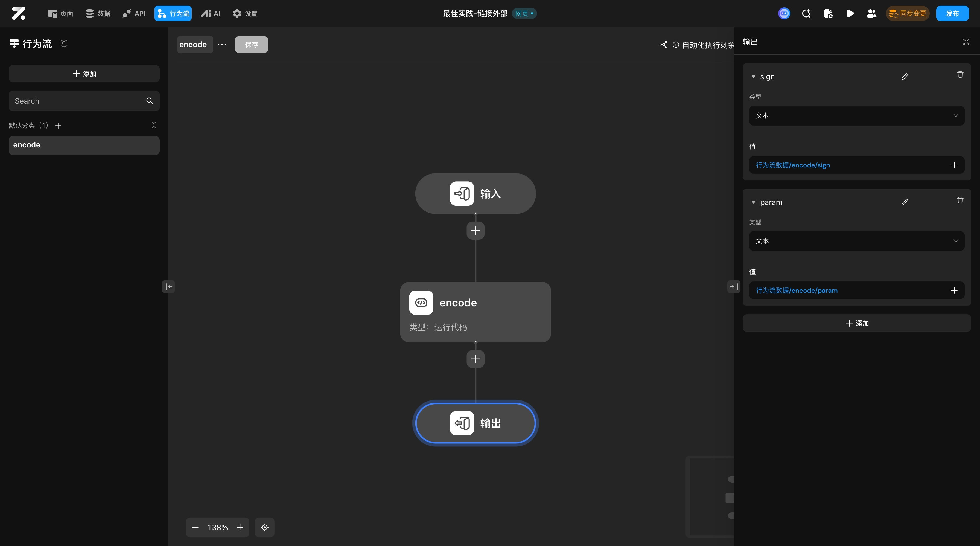This screenshot has width=980, height=546.
Task: Open the 网页 platform dropdown
Action: tap(524, 14)
